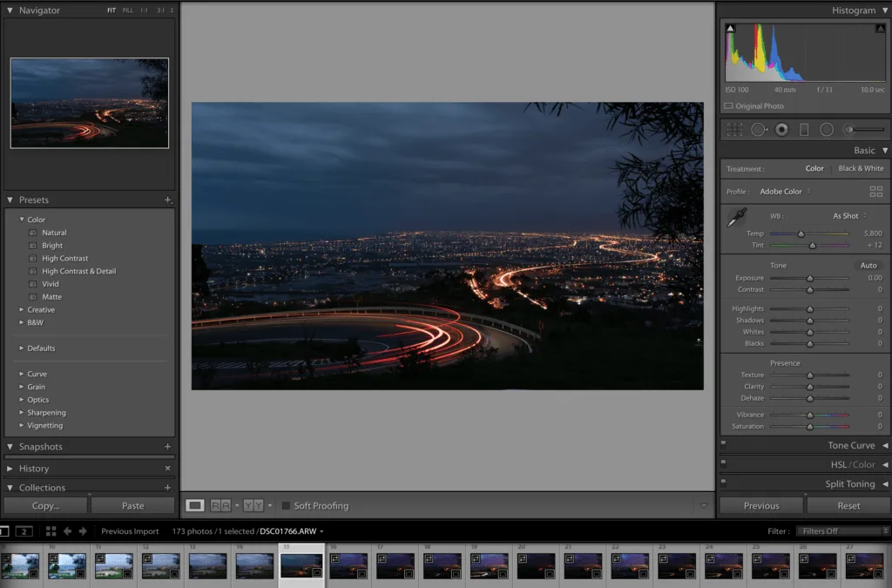
Task: Set Navigator zoom to FILL
Action: [x=128, y=10]
